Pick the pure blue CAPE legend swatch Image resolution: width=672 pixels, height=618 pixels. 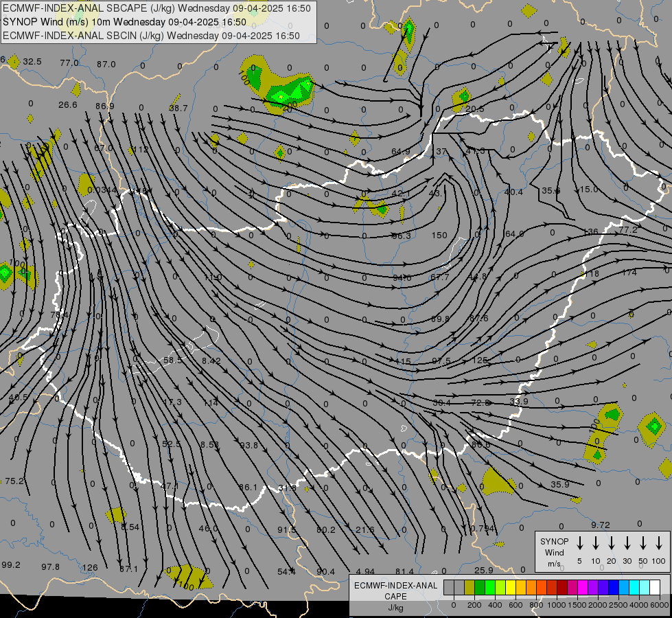pyautogui.click(x=613, y=587)
